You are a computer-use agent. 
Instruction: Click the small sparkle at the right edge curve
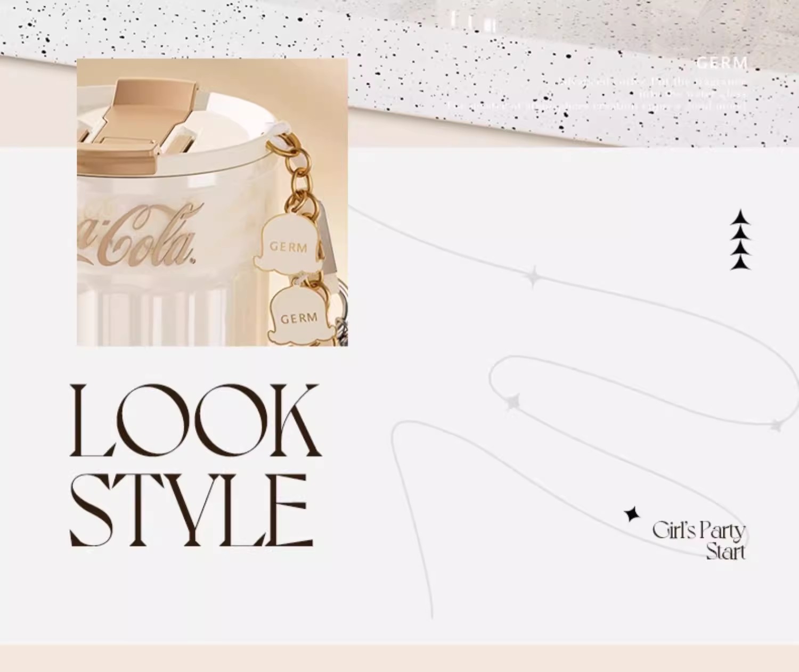tap(777, 425)
